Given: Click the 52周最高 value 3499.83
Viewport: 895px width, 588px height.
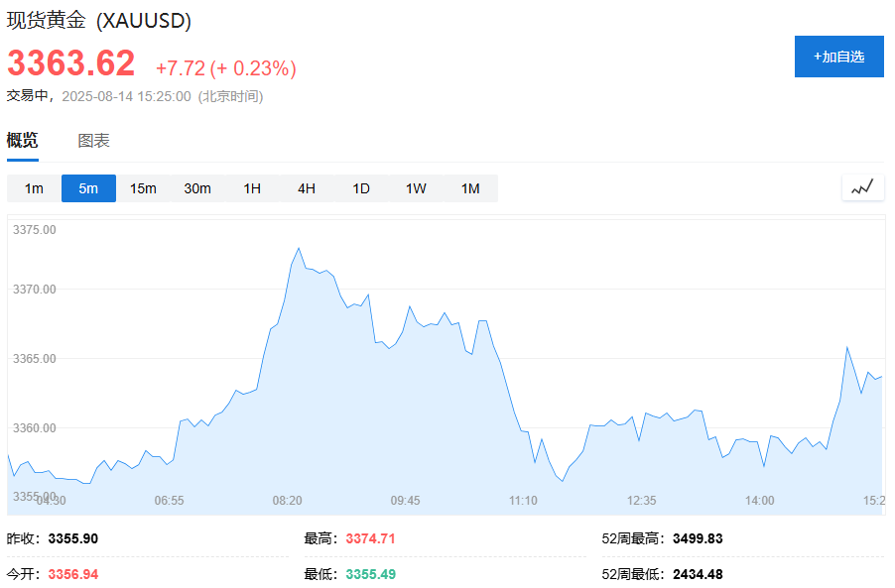Looking at the screenshot, I should [698, 538].
